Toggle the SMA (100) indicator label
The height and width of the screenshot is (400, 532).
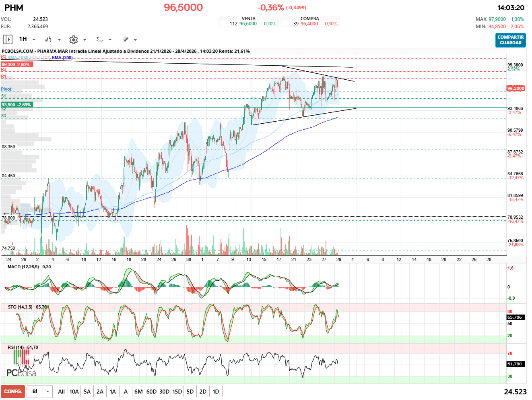click(x=18, y=58)
